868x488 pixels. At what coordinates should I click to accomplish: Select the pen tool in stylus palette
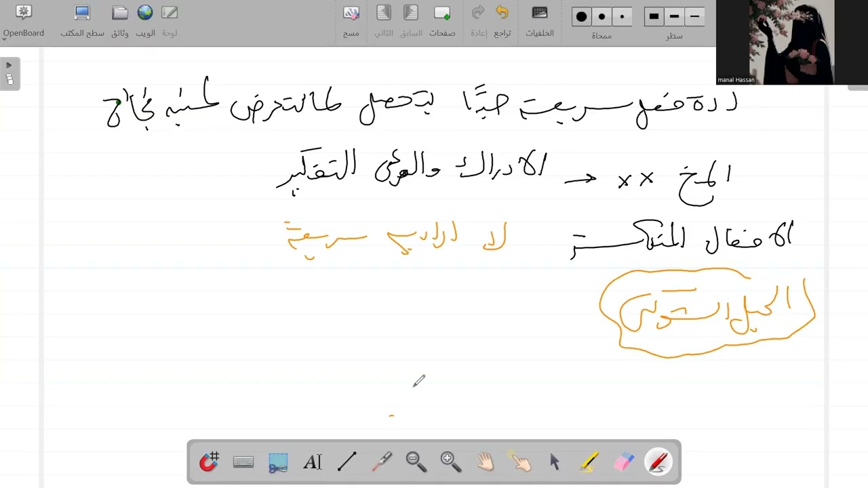click(x=658, y=462)
